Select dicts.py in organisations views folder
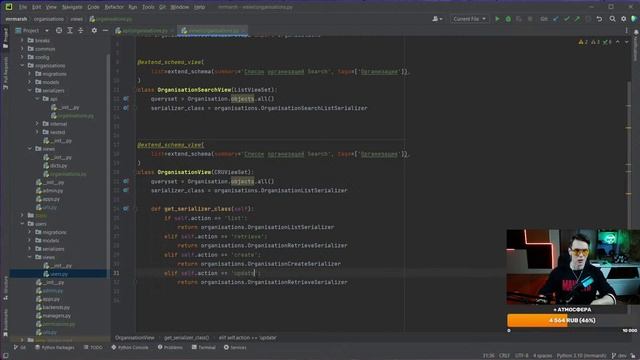 56,165
